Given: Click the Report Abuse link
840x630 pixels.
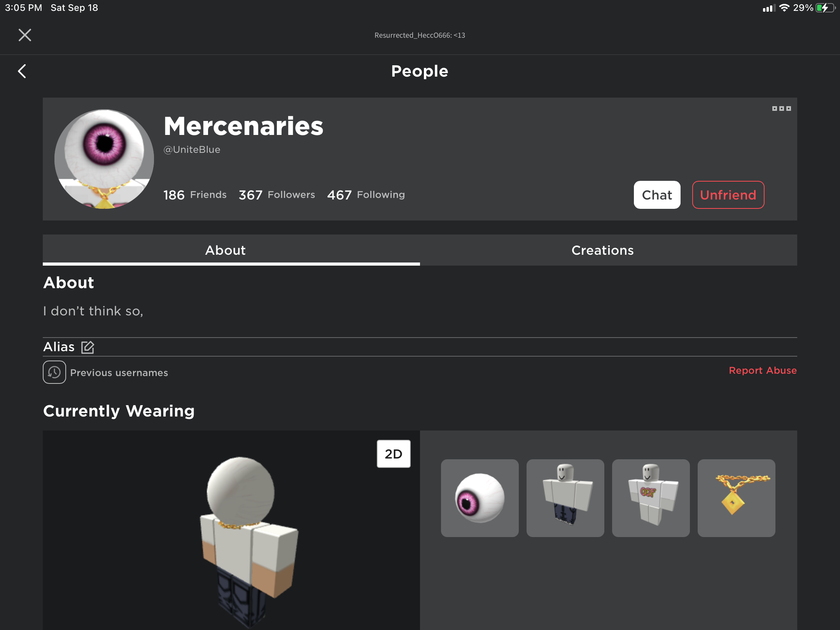Looking at the screenshot, I should click(x=762, y=369).
